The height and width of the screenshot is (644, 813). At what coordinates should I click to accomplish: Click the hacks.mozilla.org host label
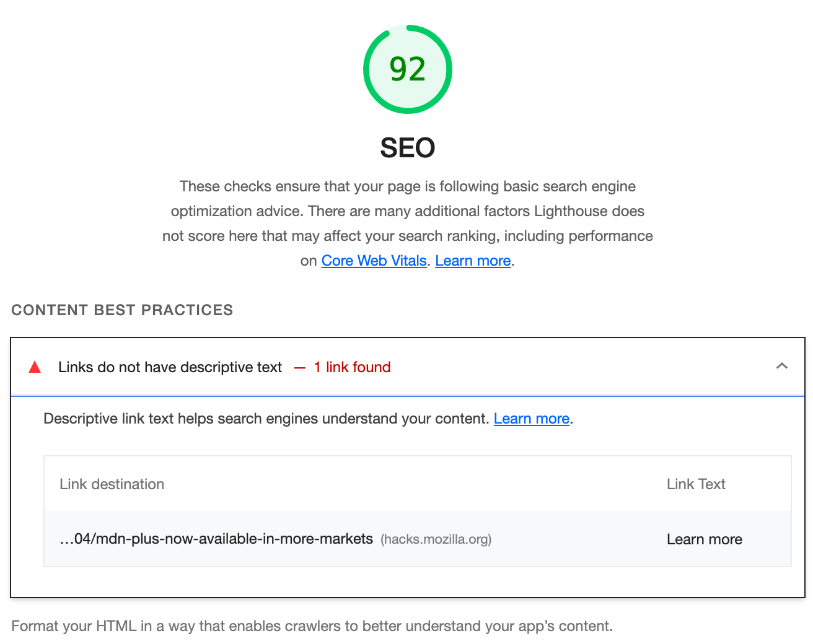point(436,539)
